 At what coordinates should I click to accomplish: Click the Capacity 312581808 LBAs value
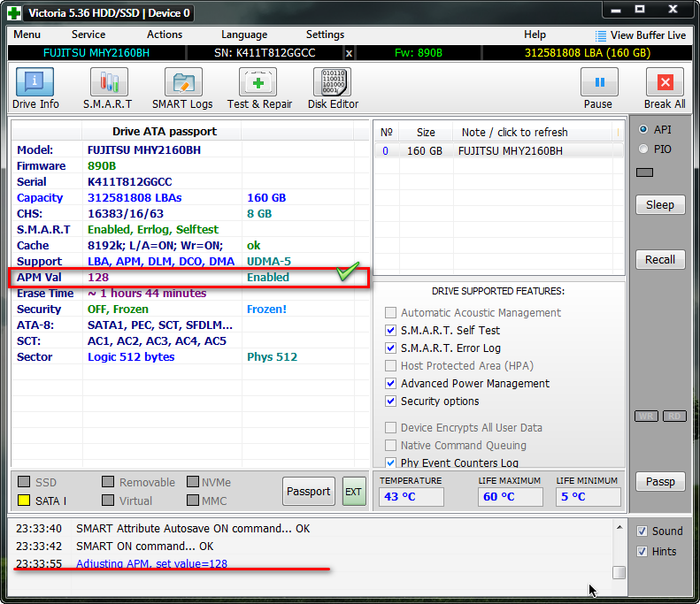135,197
